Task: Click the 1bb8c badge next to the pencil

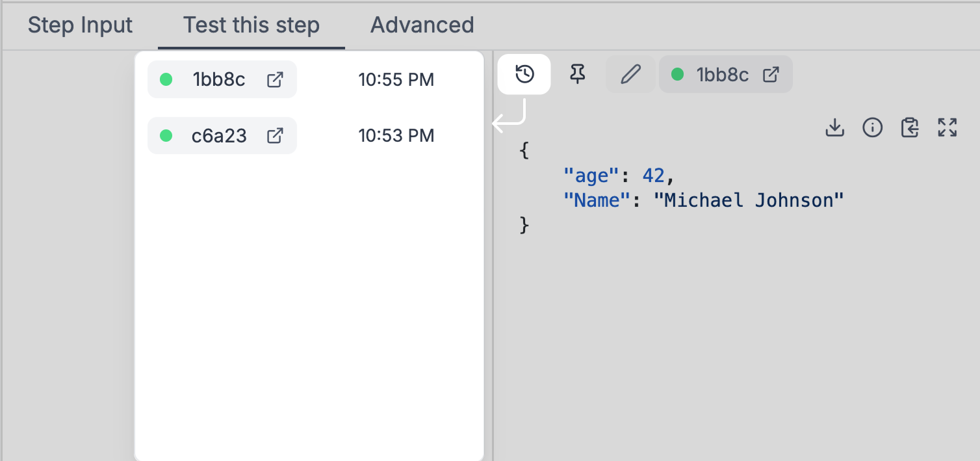Action: [x=726, y=74]
